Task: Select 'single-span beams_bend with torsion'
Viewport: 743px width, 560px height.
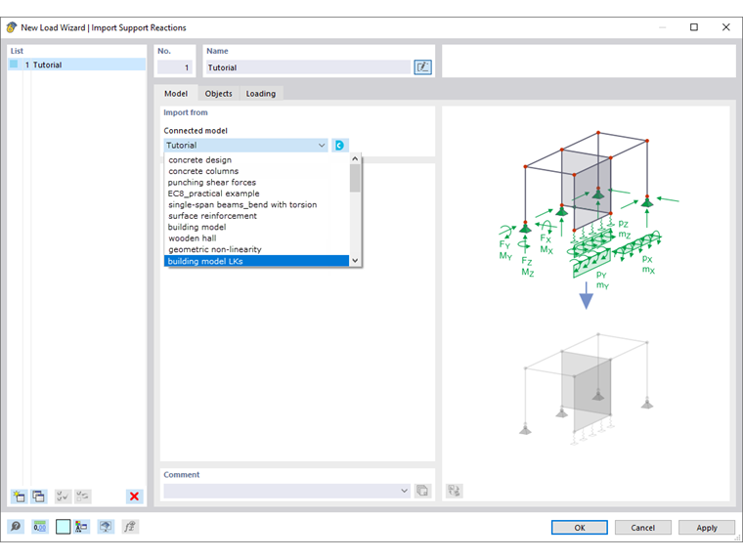Action: pos(256,204)
